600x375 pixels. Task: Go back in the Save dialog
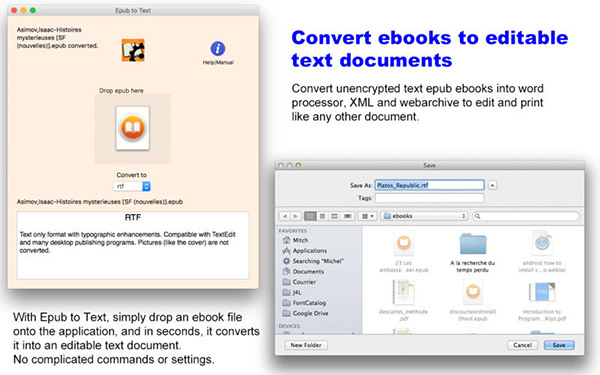pos(284,216)
